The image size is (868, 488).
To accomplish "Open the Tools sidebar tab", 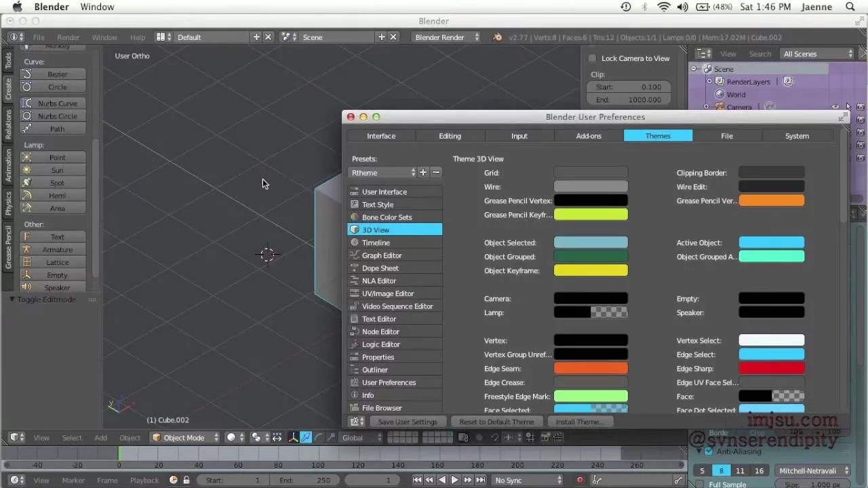I will [x=8, y=61].
